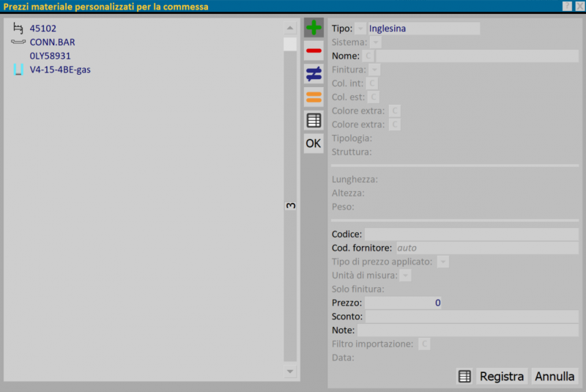Select the CONN.BAR list item

coord(52,42)
